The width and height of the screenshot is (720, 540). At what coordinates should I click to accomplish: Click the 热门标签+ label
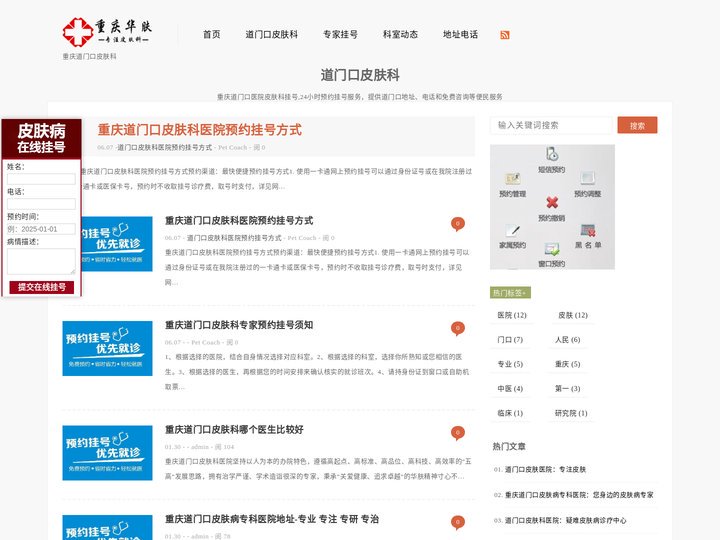(x=510, y=293)
